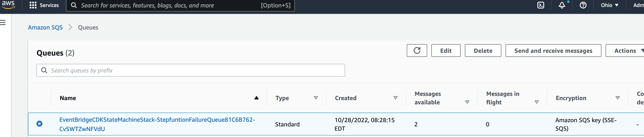This screenshot has height=137, width=644.
Task: Sort by the Created column
Action: tap(395, 98)
